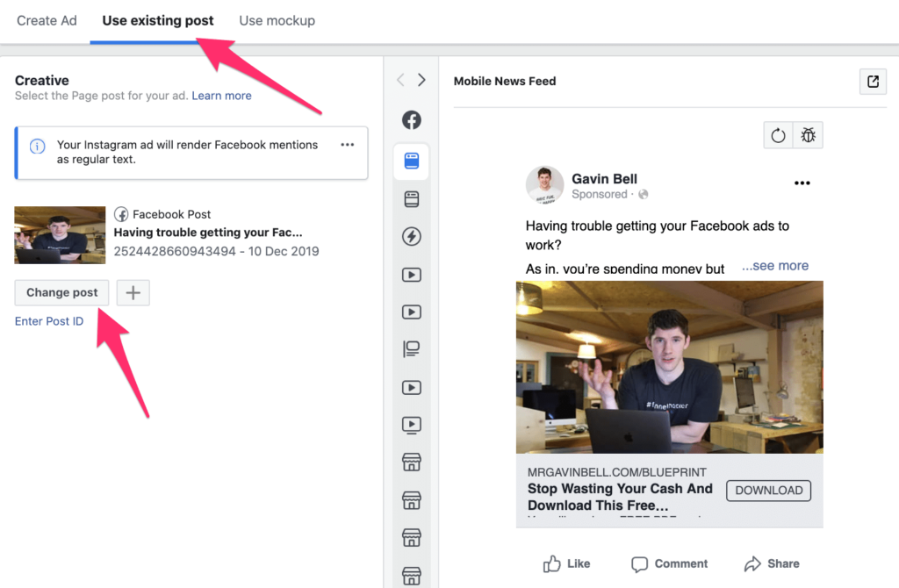This screenshot has width=899, height=588.
Task: Select the highlighted Mobile News Feed placement icon
Action: (411, 161)
